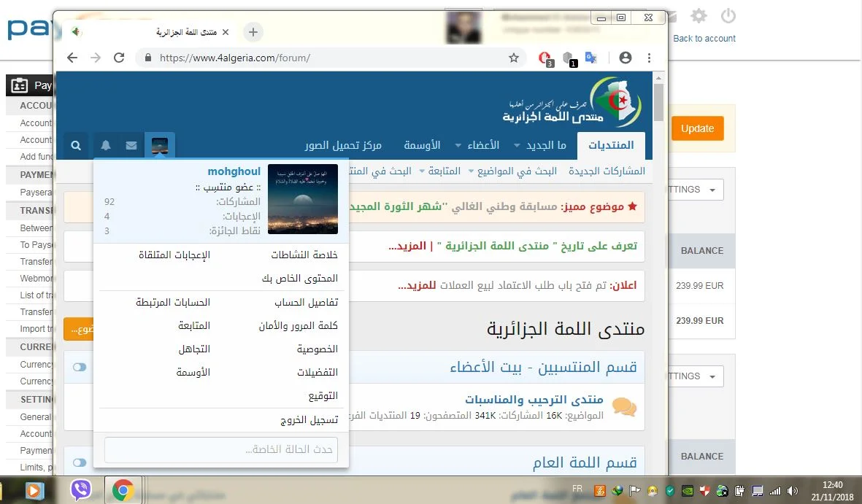Expand the الأعضاء dropdown arrow
The image size is (862, 504).
458,146
